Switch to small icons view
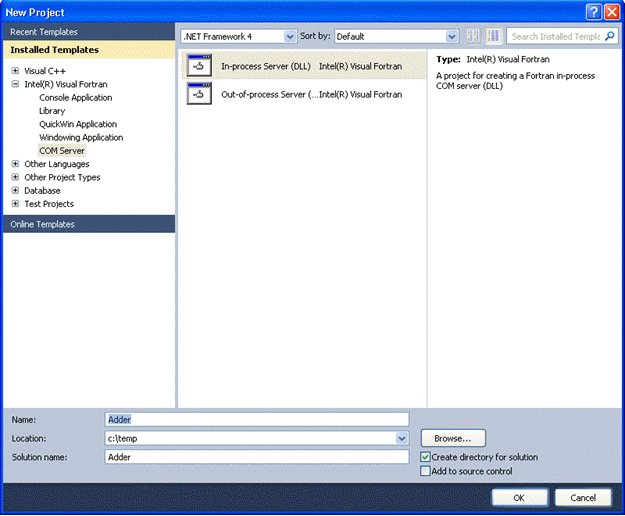 click(x=473, y=36)
